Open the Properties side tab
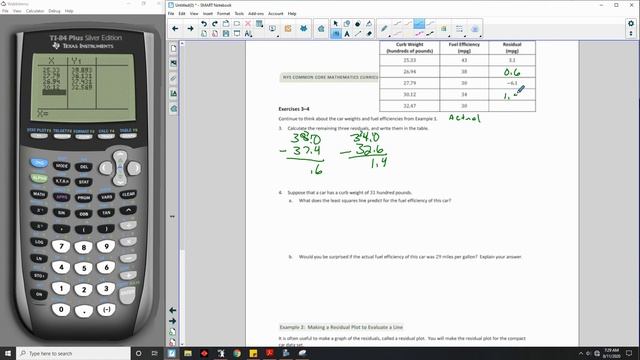The width and height of the screenshot is (640, 360). (173, 93)
